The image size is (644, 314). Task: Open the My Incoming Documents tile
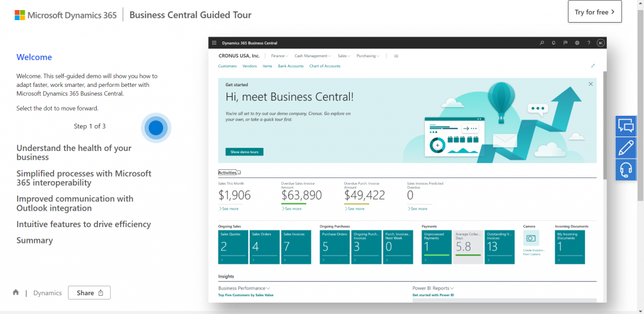tap(570, 247)
